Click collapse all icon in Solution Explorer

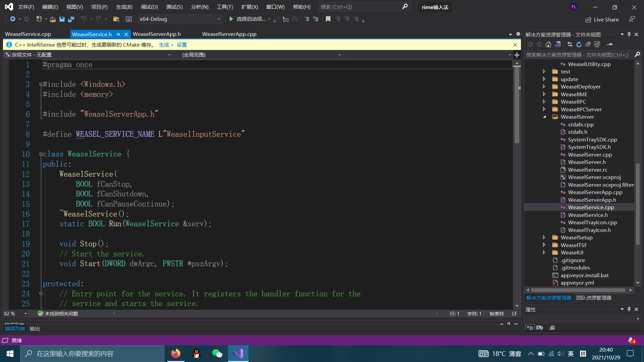tap(588, 44)
